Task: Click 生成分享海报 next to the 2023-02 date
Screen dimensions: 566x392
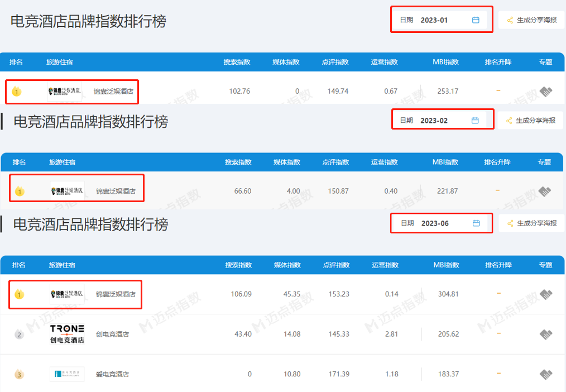Action: (x=531, y=121)
